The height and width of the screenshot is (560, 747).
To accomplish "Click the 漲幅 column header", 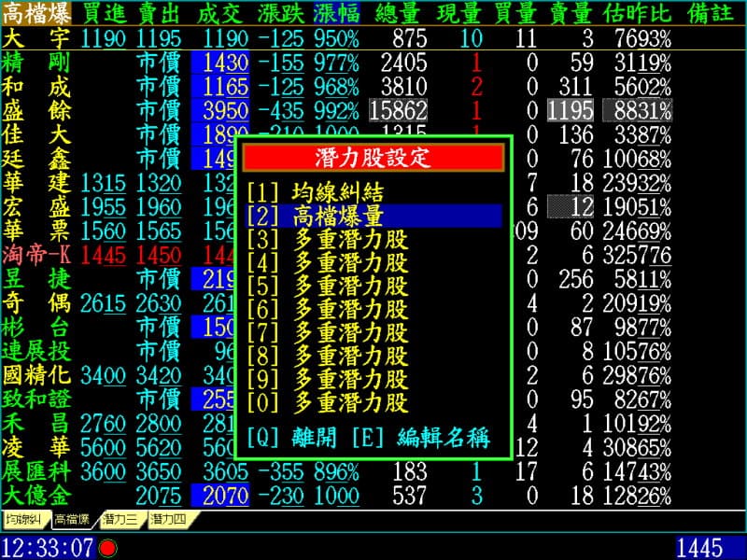I will tap(336, 13).
